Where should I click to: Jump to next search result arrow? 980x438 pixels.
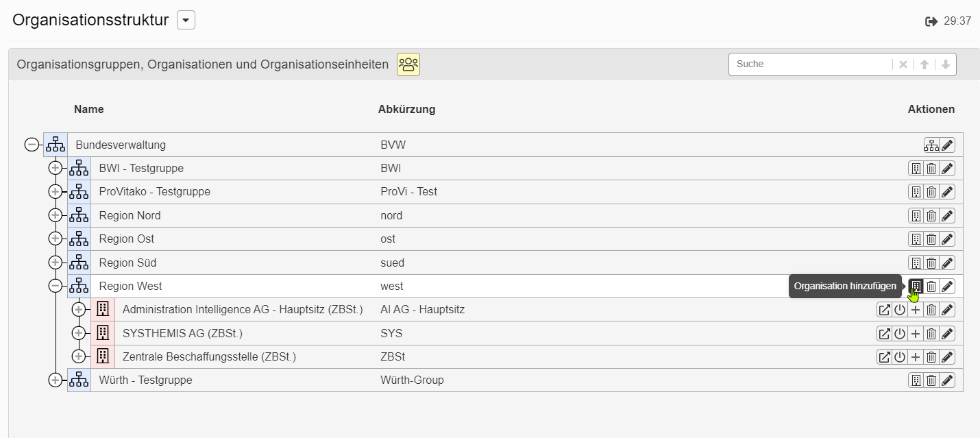[x=946, y=64]
